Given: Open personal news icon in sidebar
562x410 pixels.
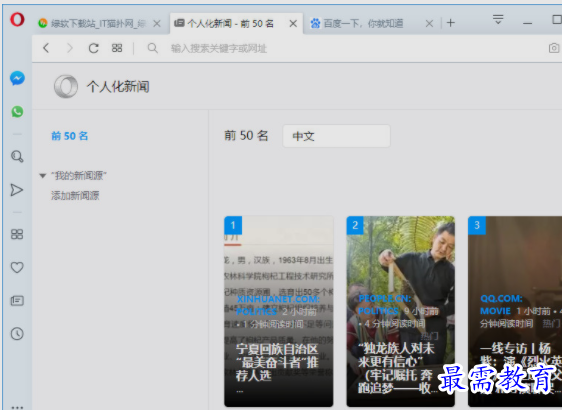Looking at the screenshot, I should click(x=17, y=300).
